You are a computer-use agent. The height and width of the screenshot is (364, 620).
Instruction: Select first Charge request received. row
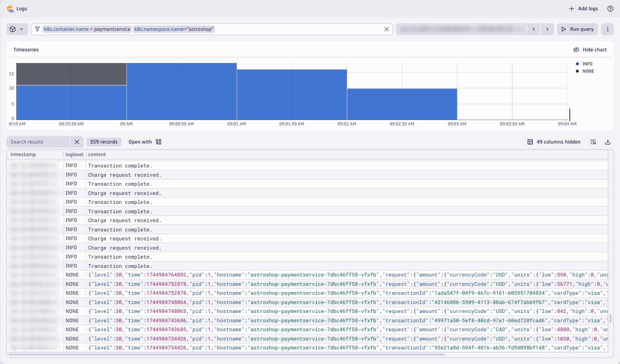click(307, 175)
